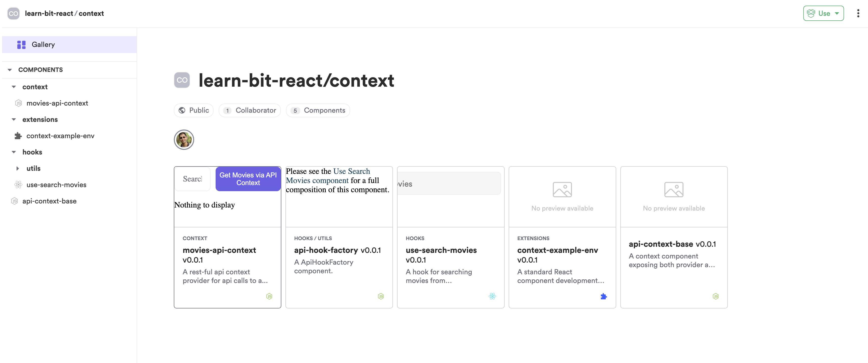Click the EXTENSIONS label on card
The height and width of the screenshot is (363, 868).
coord(533,238)
